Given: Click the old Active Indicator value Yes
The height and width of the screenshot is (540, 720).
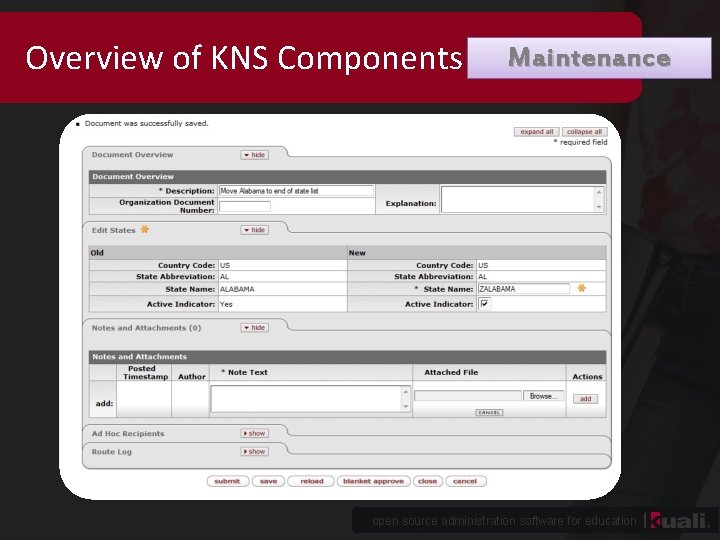Looking at the screenshot, I should pos(226,304).
